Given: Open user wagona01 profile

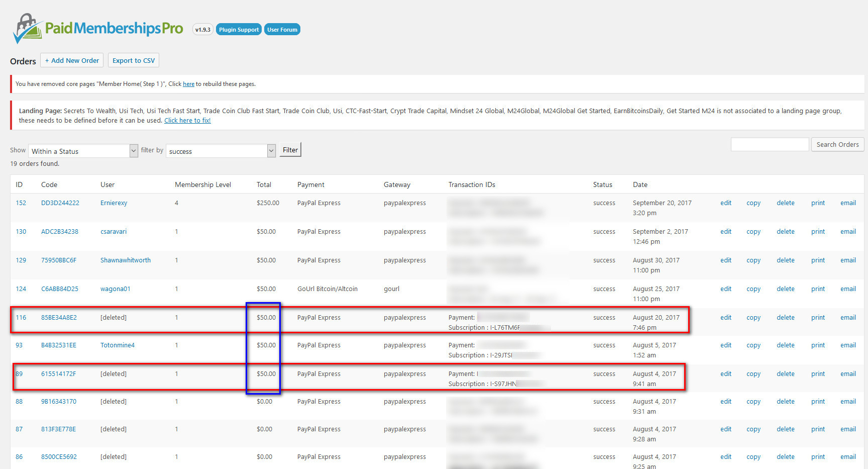Looking at the screenshot, I should tap(116, 289).
